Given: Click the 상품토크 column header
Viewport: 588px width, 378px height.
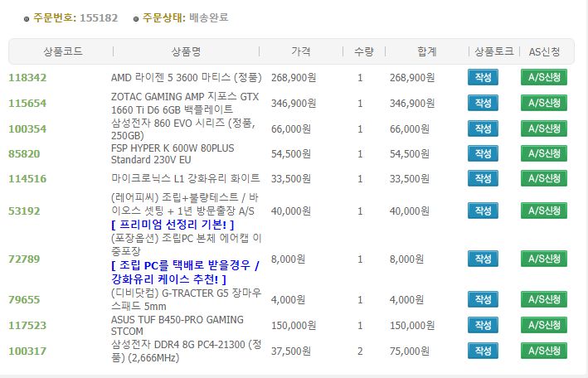Looking at the screenshot, I should click(x=494, y=51).
